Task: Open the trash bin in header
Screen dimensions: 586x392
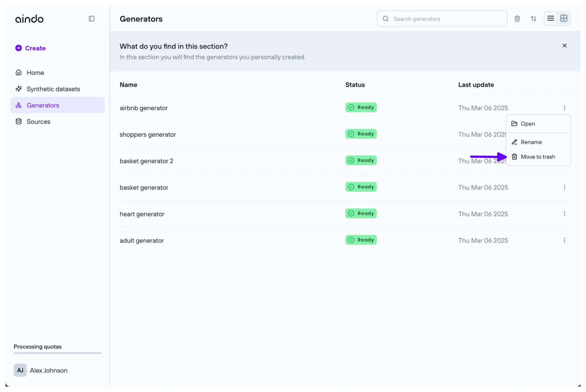Action: [517, 19]
